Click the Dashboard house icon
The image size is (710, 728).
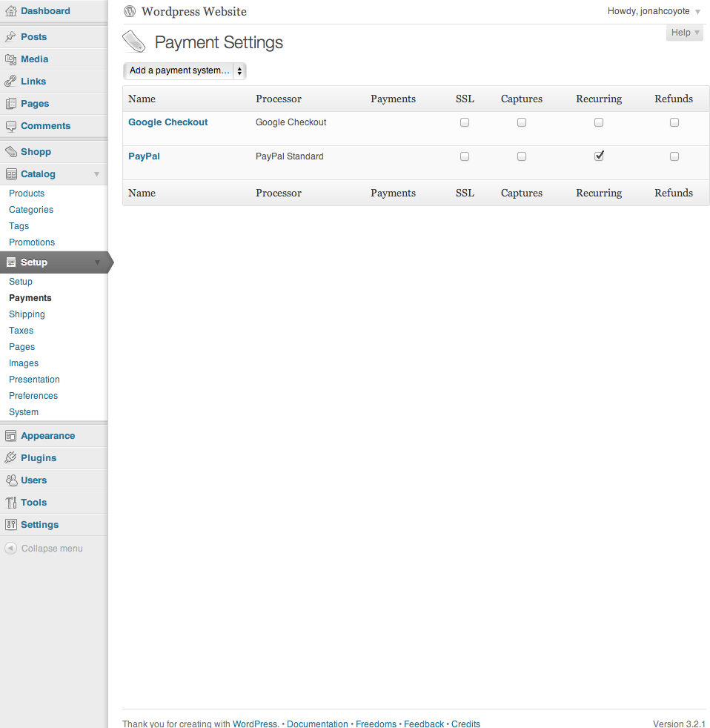pos(10,11)
